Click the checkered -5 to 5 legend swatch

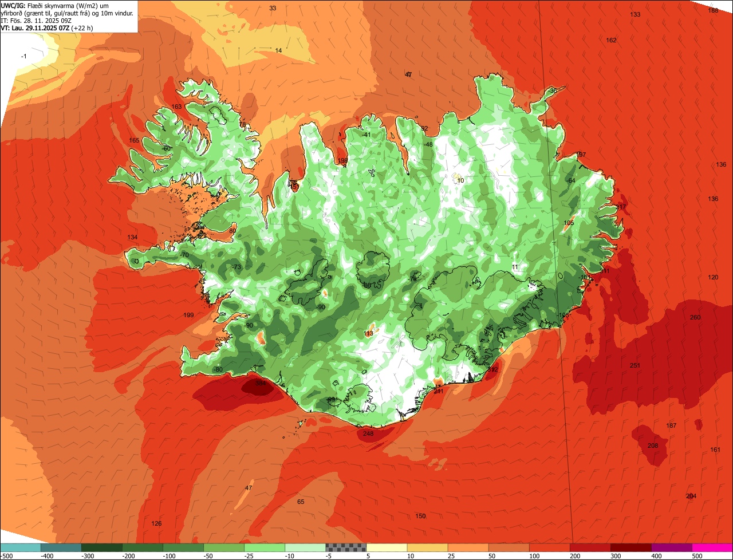(345, 547)
